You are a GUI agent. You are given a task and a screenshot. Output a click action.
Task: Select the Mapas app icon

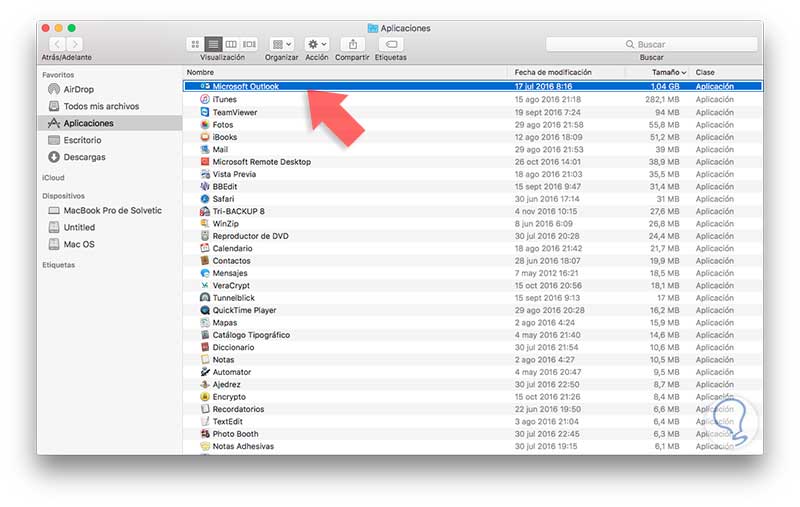click(205, 322)
